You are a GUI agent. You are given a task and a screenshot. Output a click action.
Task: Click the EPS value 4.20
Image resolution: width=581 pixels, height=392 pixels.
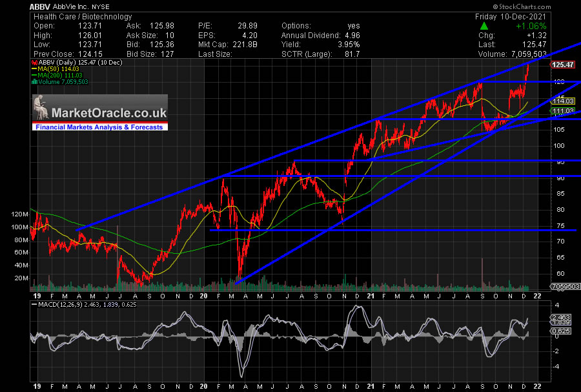250,36
